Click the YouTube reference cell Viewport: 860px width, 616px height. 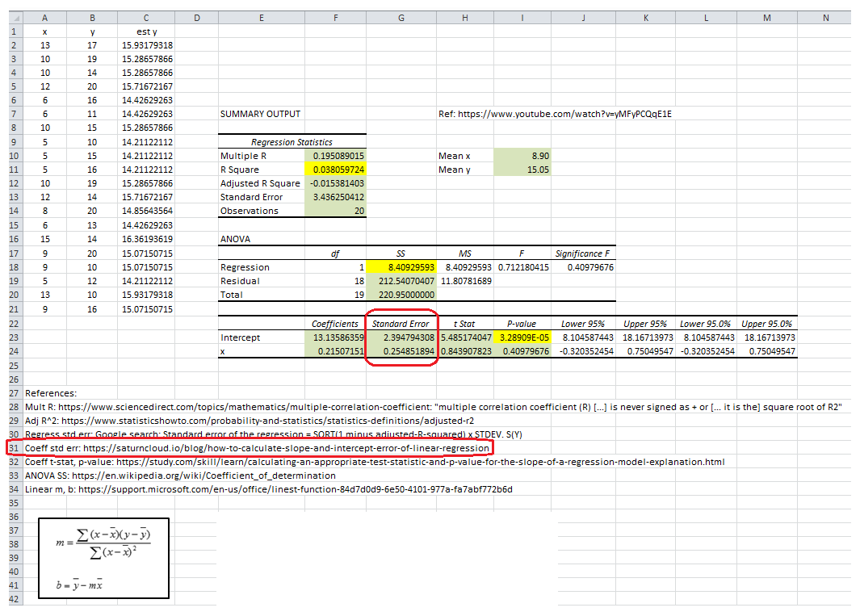pos(555,114)
